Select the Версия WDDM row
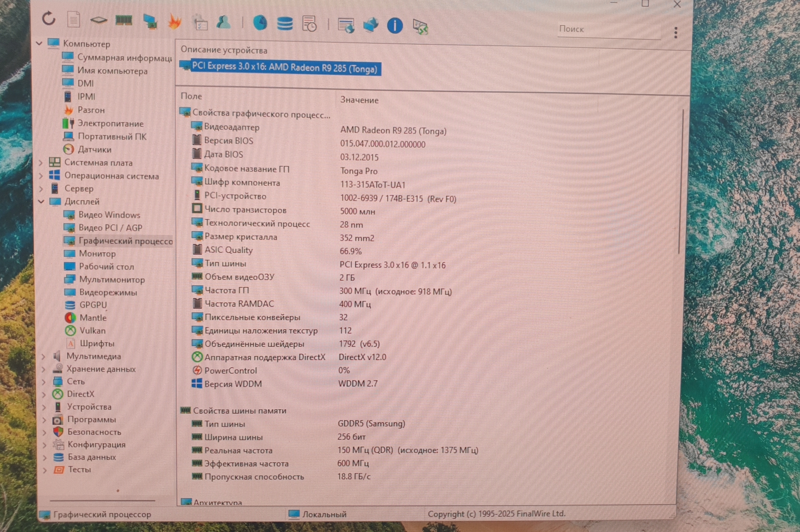Viewport: 800px width, 532px height. coord(285,384)
